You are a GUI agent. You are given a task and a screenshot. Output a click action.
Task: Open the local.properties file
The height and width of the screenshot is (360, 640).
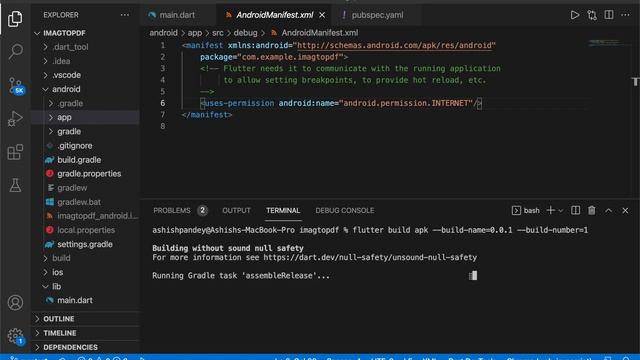point(86,230)
